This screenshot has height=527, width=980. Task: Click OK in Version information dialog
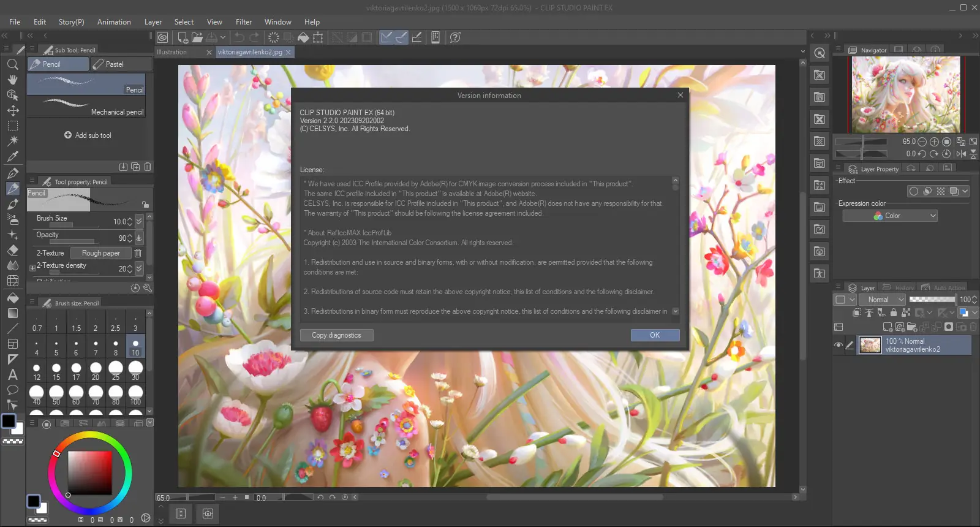(x=655, y=335)
